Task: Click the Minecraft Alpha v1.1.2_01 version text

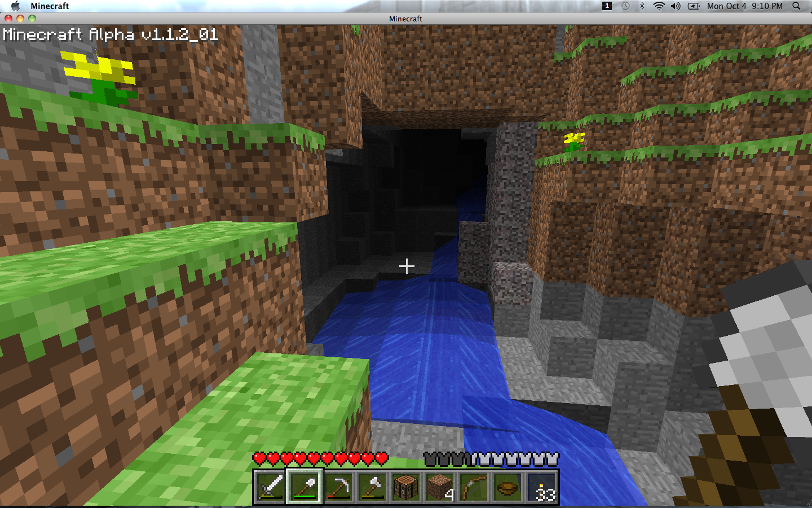Action: pos(111,34)
